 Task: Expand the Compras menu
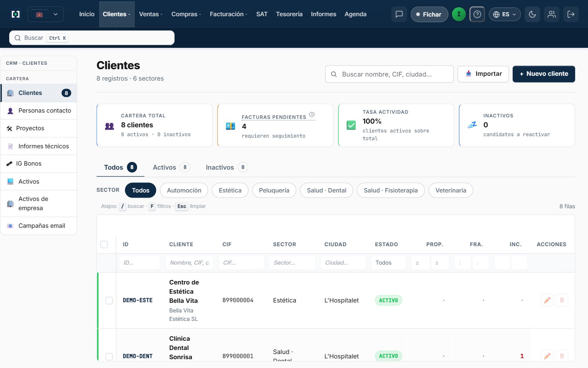click(x=186, y=14)
